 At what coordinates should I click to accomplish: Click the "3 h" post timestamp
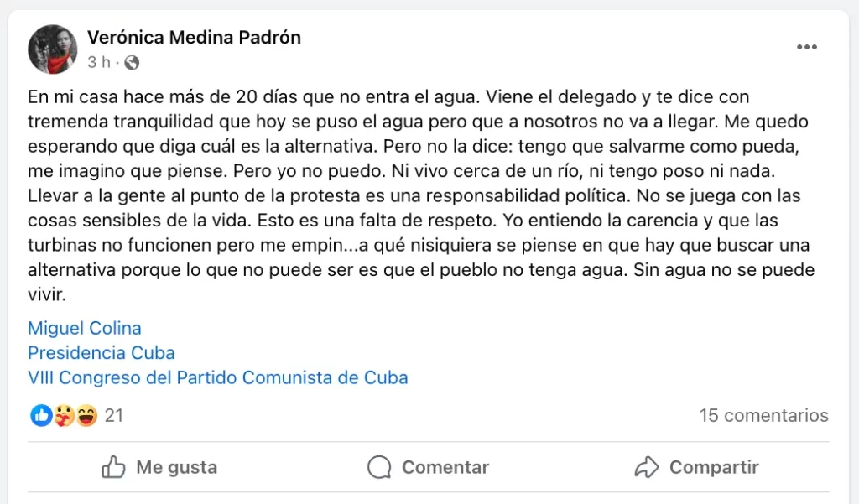click(x=97, y=62)
